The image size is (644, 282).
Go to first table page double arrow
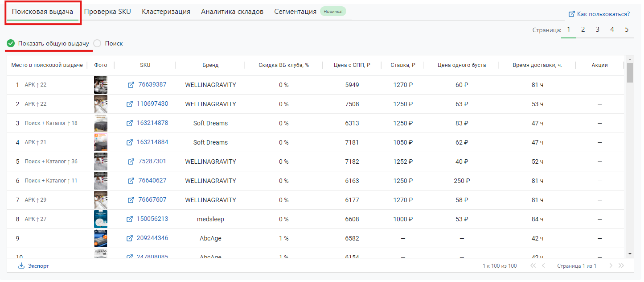(x=533, y=266)
